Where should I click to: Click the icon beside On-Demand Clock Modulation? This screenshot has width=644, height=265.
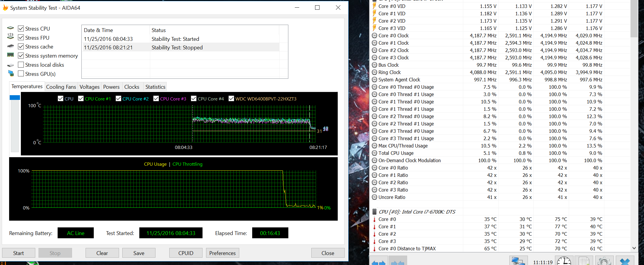click(374, 160)
